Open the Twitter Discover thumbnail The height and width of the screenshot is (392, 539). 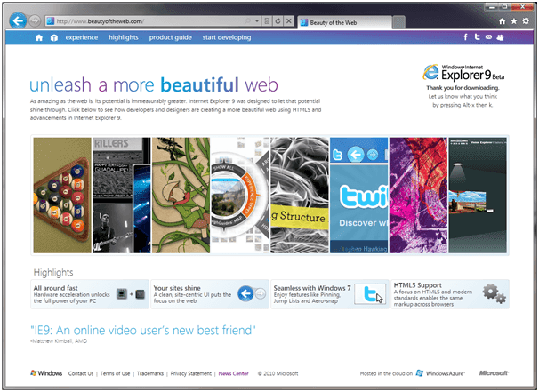(x=358, y=196)
